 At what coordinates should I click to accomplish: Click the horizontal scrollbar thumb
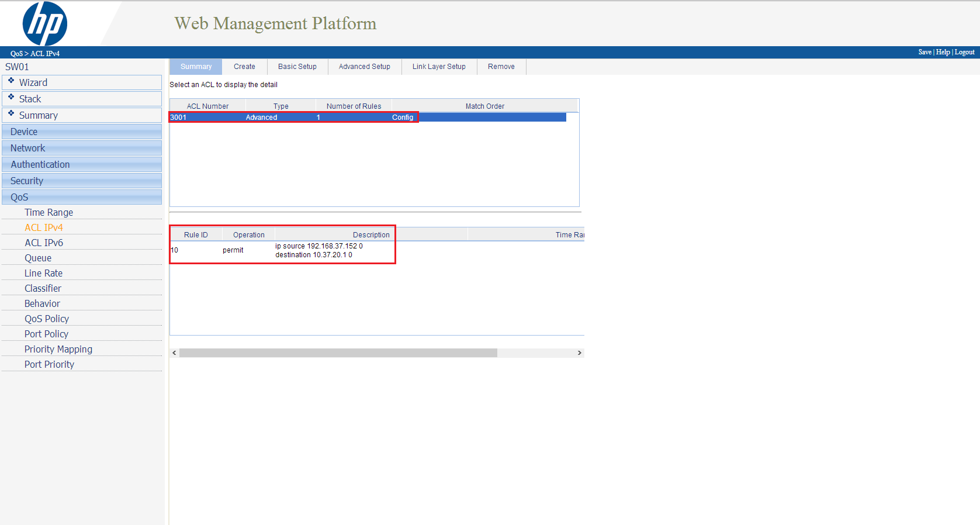point(338,353)
